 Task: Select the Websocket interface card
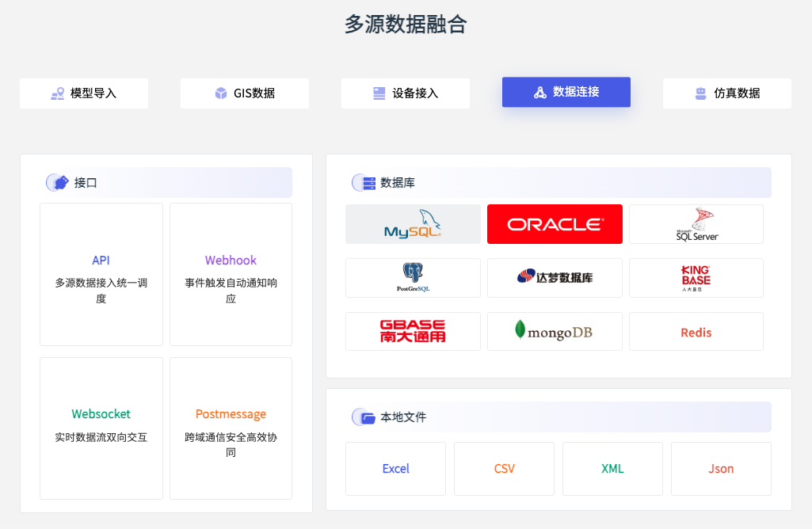(101, 428)
